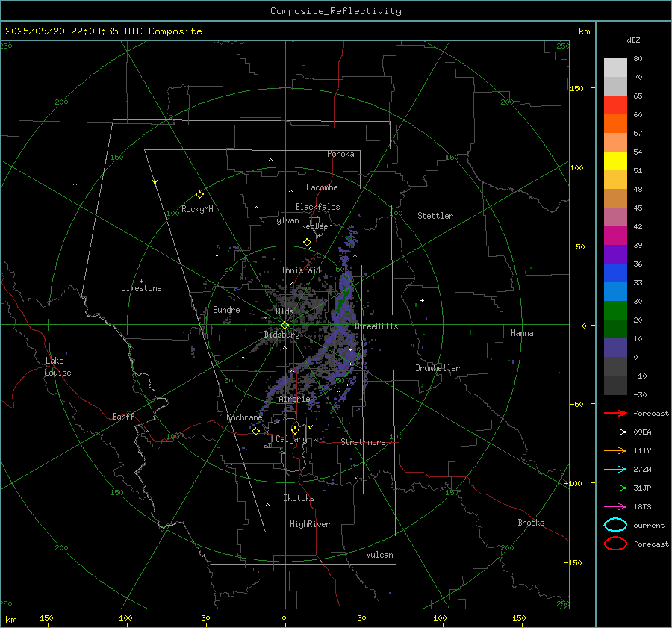
Task: Select the magenta 18TS arrow icon
Action: pos(615,506)
